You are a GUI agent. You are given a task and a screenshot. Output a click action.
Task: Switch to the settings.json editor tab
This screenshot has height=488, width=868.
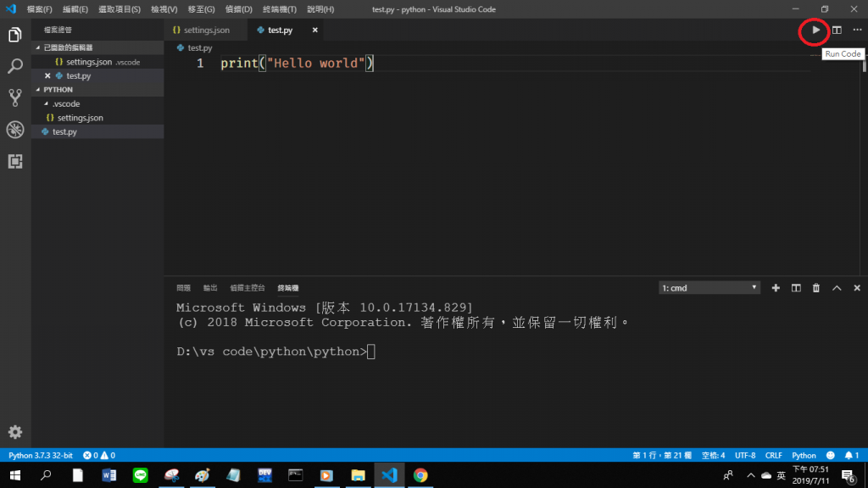[x=205, y=30]
